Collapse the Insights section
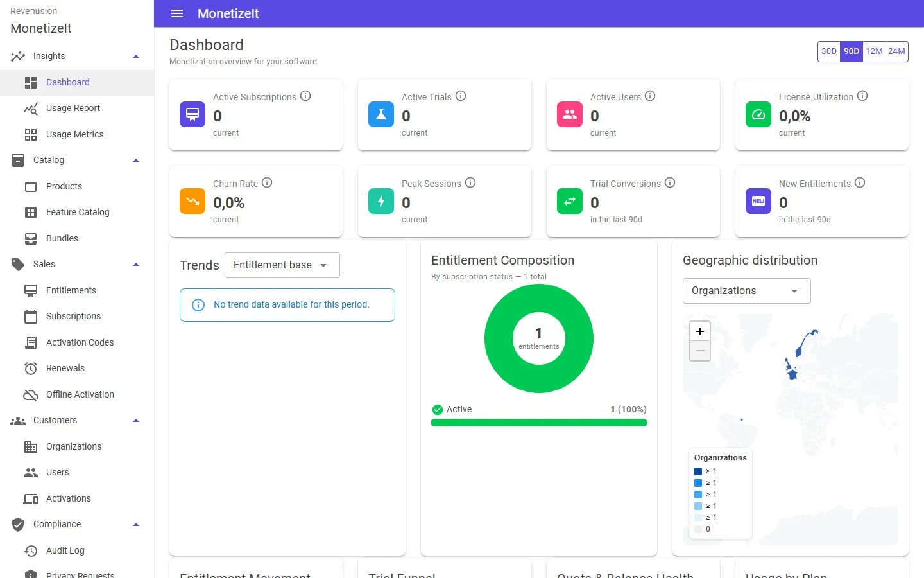Image resolution: width=924 pixels, height=578 pixels. pos(136,57)
